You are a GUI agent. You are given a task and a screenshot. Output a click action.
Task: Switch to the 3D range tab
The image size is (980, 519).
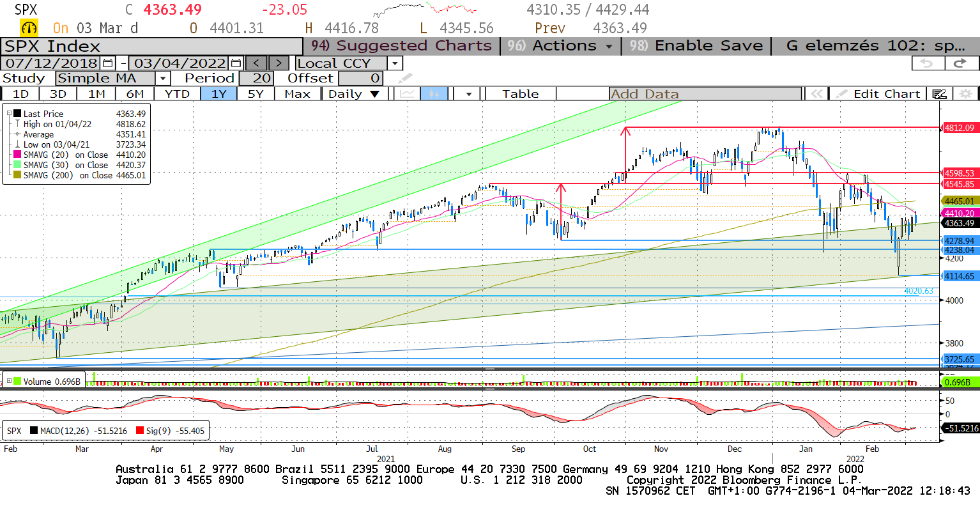coord(58,94)
